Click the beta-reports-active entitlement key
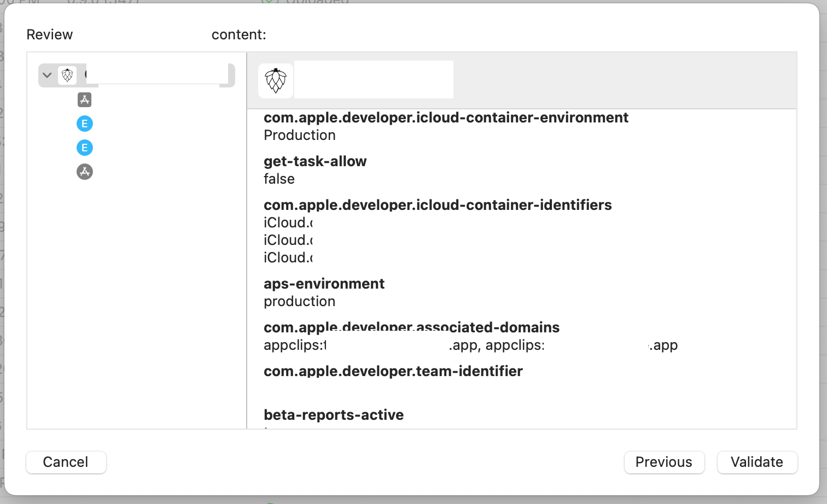The image size is (827, 504). click(334, 415)
